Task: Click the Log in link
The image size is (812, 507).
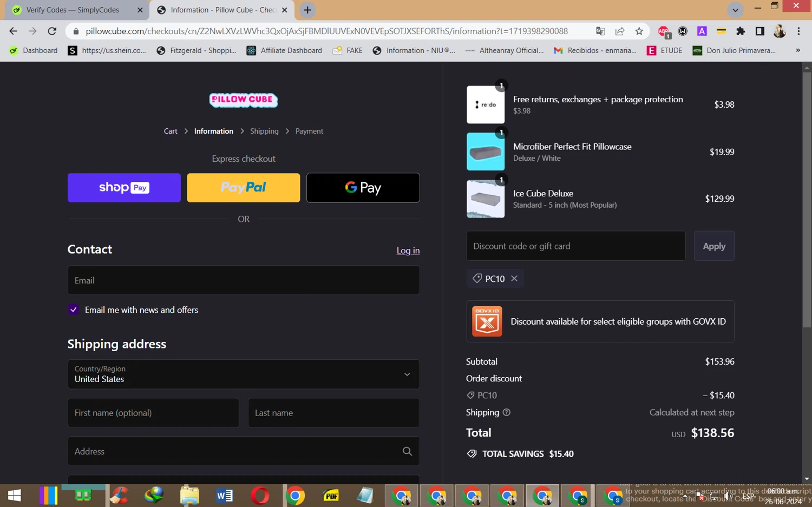Action: (408, 251)
